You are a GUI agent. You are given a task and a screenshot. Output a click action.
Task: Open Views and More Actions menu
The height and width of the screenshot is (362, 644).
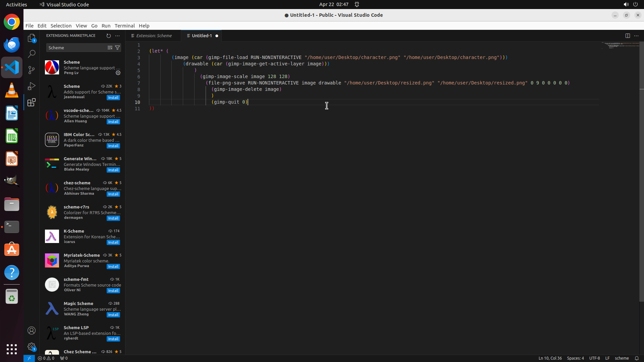117,36
